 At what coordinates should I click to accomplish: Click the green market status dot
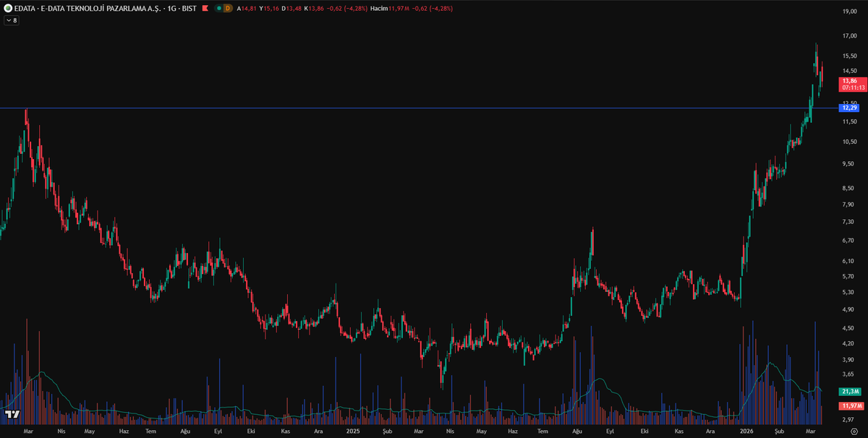[219, 8]
